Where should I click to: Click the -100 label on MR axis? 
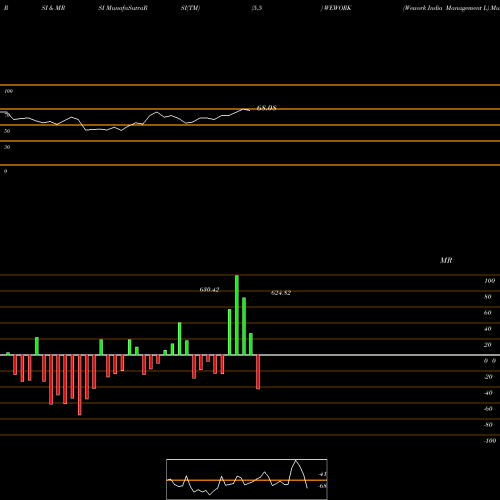(489, 441)
